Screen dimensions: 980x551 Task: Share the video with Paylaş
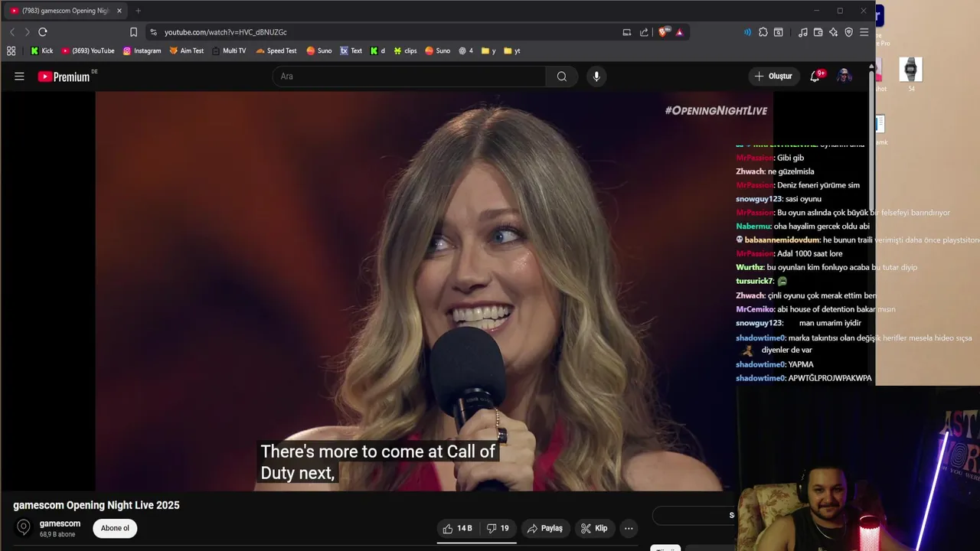pyautogui.click(x=545, y=528)
